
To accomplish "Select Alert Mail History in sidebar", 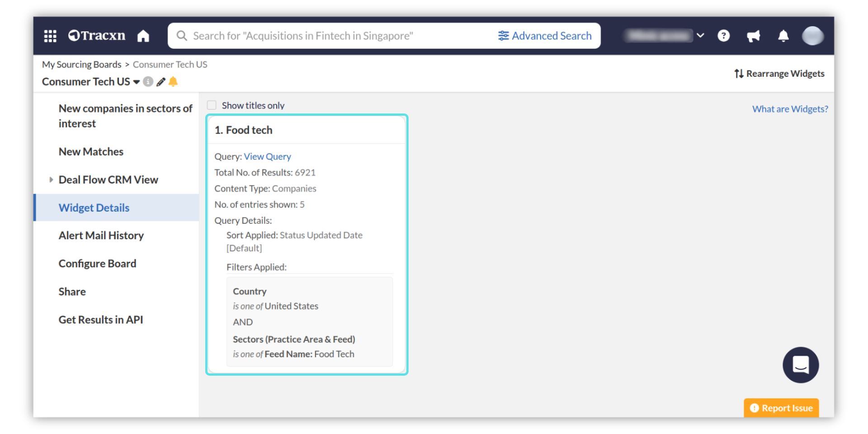I will pyautogui.click(x=101, y=236).
